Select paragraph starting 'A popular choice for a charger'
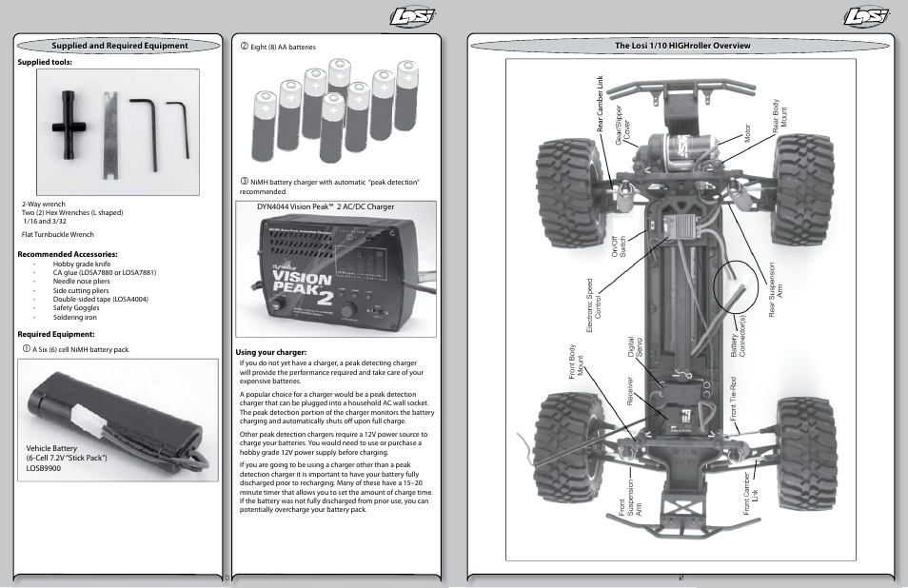Viewport: 908px width, 588px height. tap(337, 407)
